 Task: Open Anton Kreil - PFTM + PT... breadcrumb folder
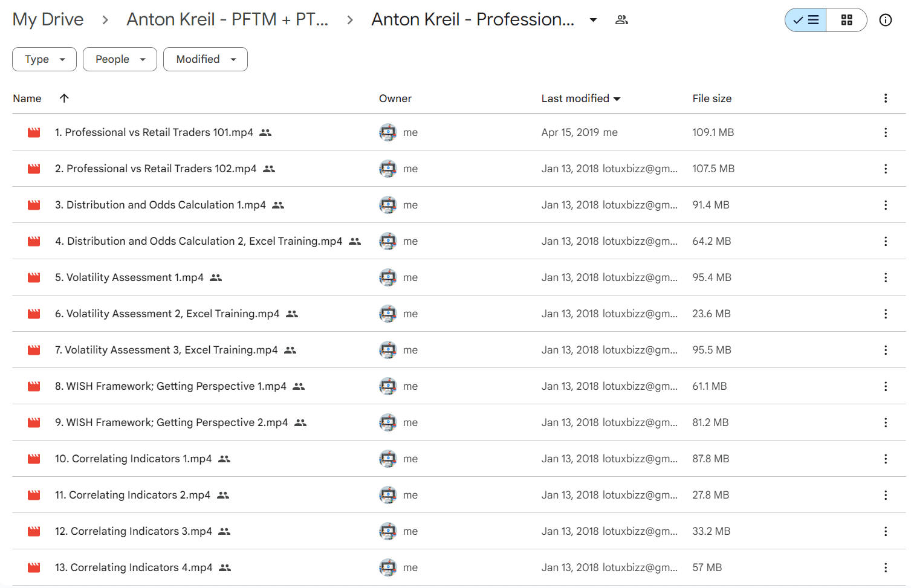[x=227, y=19]
